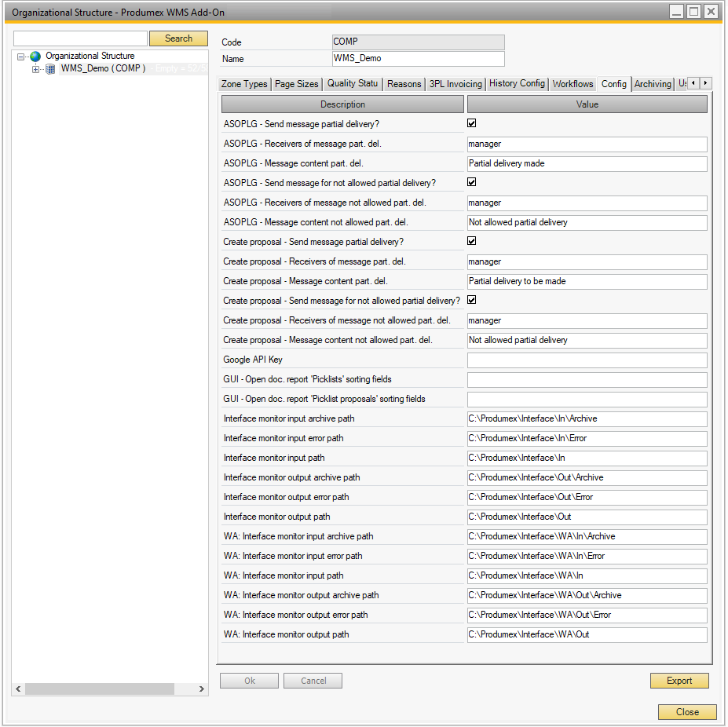Screen dimensions: 728x727
Task: Expand the WMS_Demo (COMP) tree node
Action: 35,68
